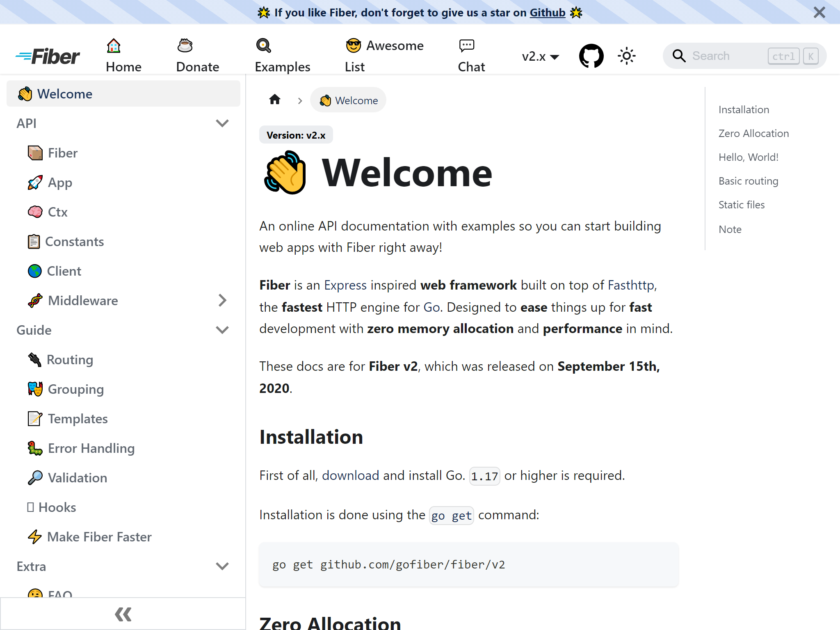Open Awesome List navbar item
840x630 pixels.
pyautogui.click(x=384, y=56)
